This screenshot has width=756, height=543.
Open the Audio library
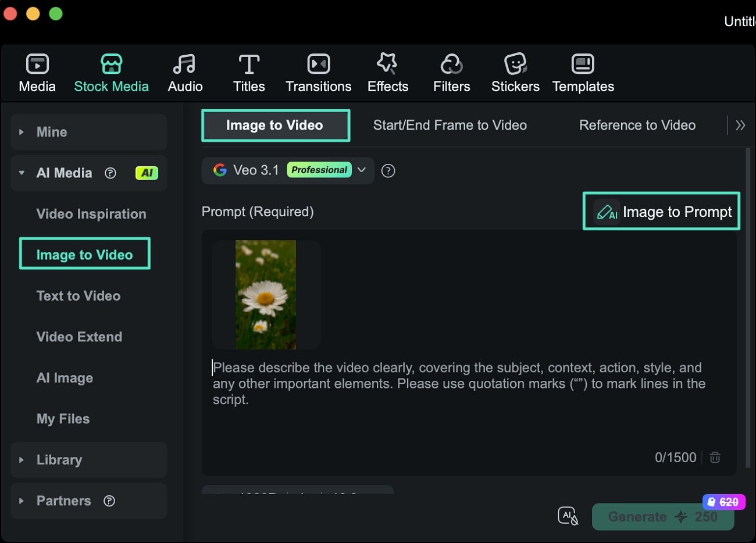(x=185, y=73)
